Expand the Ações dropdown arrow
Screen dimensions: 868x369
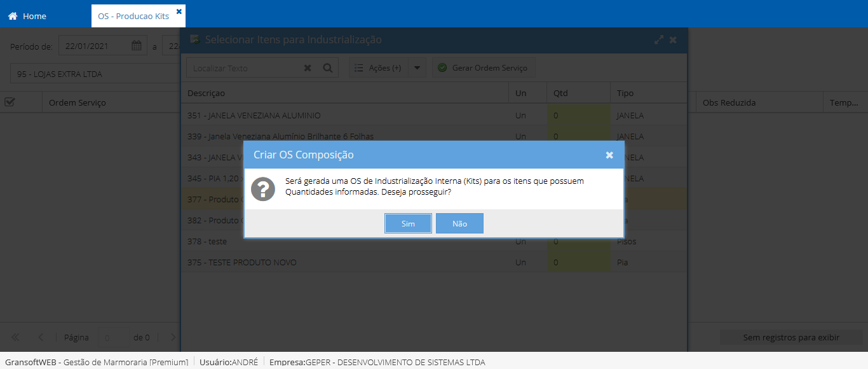417,68
